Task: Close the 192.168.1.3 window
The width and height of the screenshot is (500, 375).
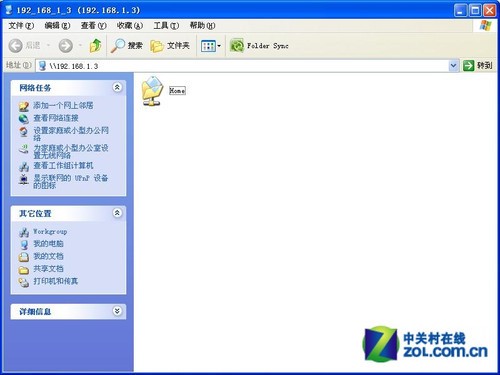Action: pos(490,11)
